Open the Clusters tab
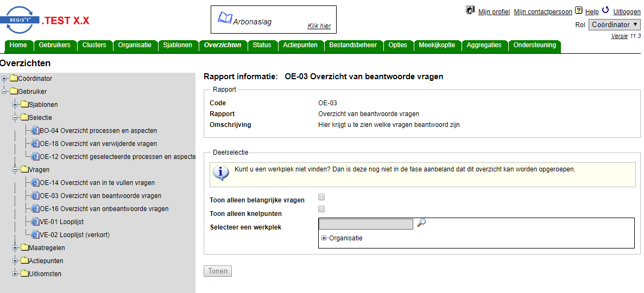644x293 pixels. [x=94, y=45]
